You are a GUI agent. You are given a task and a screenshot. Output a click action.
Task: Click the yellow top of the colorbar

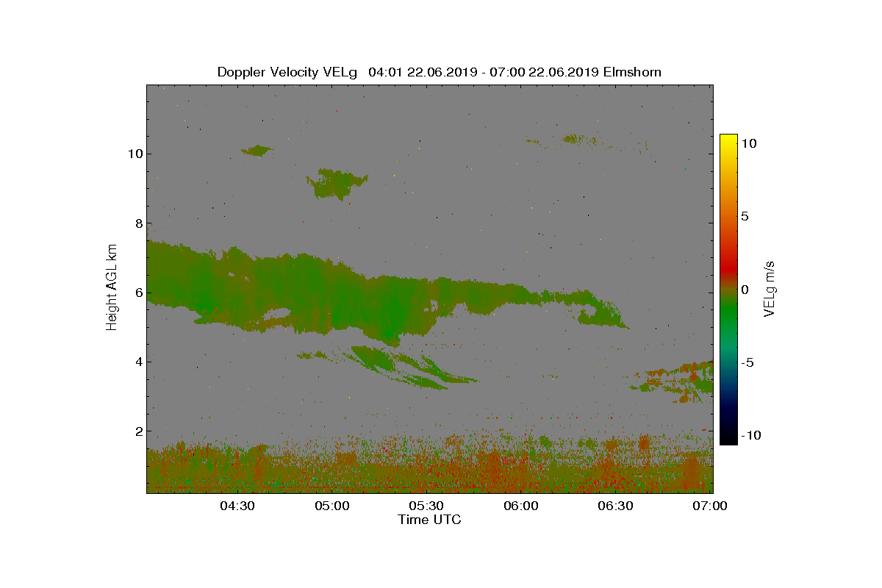tap(728, 141)
